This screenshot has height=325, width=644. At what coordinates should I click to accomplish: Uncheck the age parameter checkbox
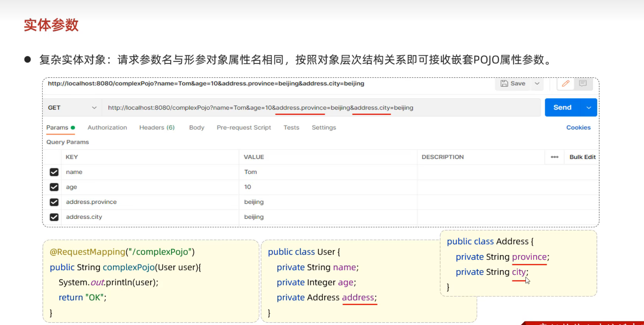[x=54, y=187]
